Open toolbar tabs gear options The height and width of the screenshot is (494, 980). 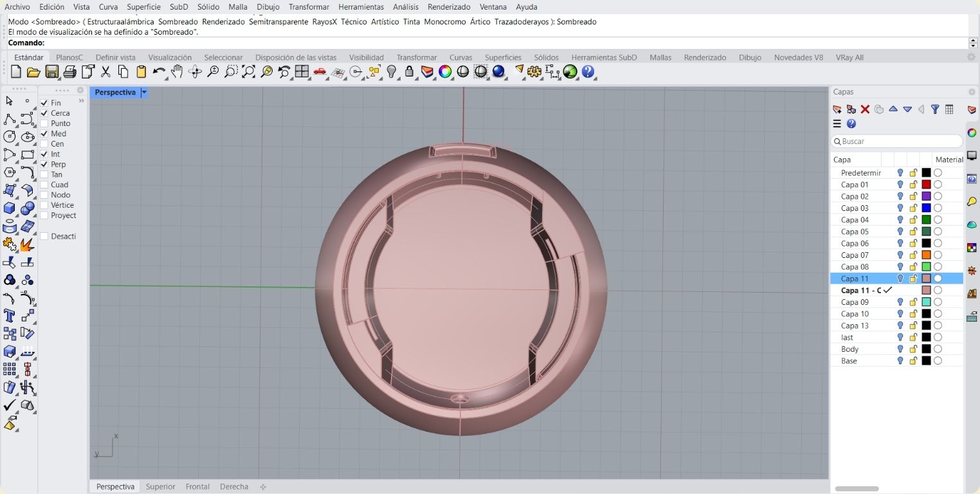(972, 57)
